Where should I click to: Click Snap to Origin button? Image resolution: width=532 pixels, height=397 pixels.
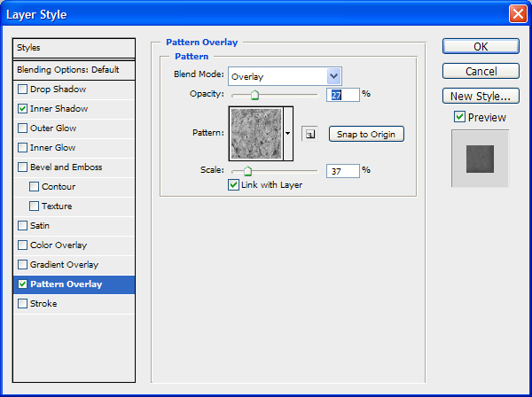[x=366, y=134]
